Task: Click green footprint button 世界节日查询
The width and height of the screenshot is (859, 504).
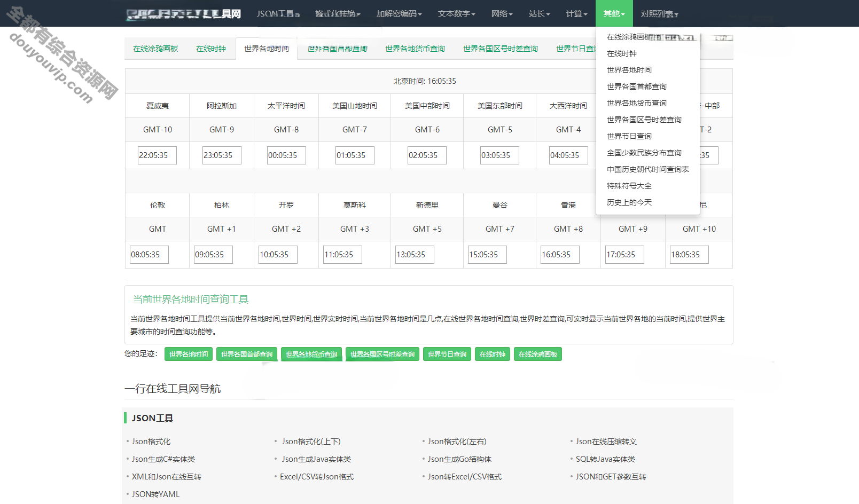Action: (x=447, y=355)
